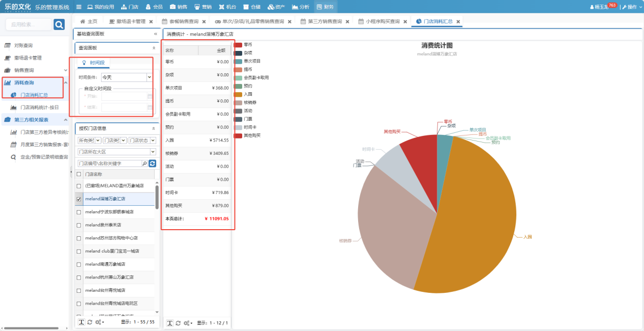Uncheck the meland淄博万象汇店 checkbox
The width and height of the screenshot is (644, 331).
pos(79,199)
